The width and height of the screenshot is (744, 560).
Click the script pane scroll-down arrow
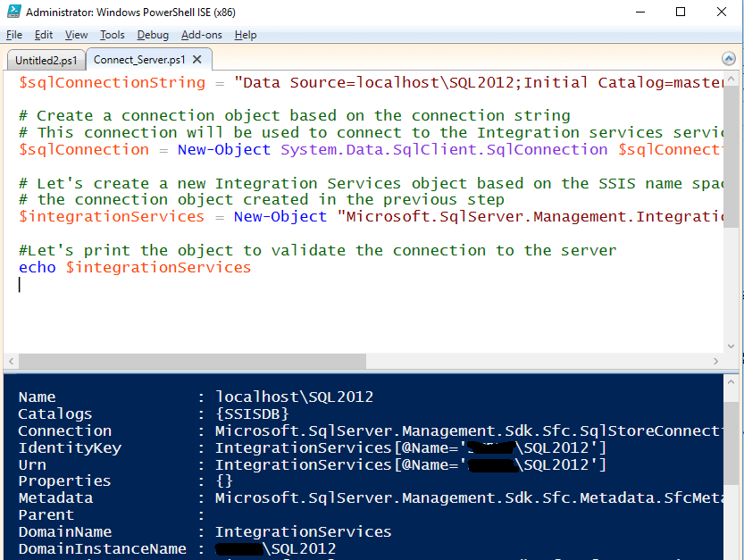tap(731, 346)
